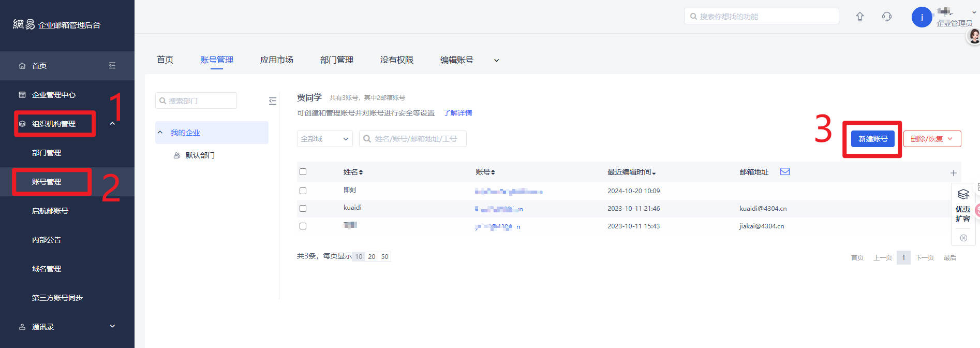Check the box for kuaidi row

pyautogui.click(x=303, y=209)
